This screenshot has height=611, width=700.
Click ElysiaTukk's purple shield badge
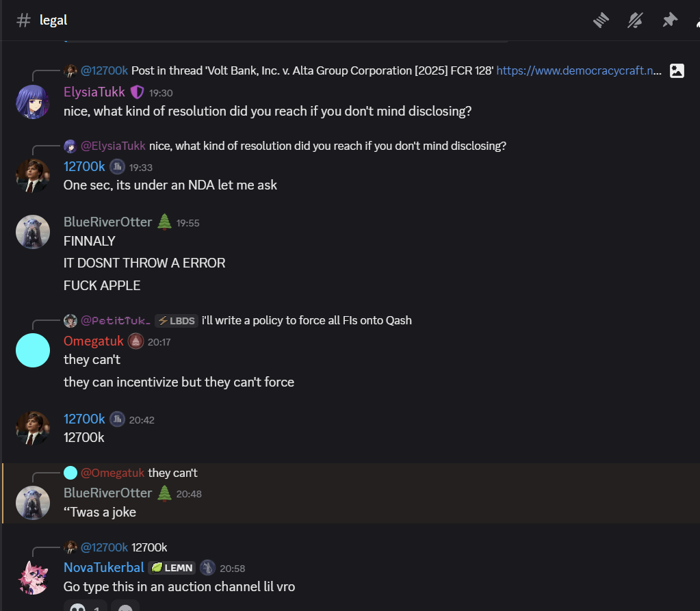(x=138, y=92)
